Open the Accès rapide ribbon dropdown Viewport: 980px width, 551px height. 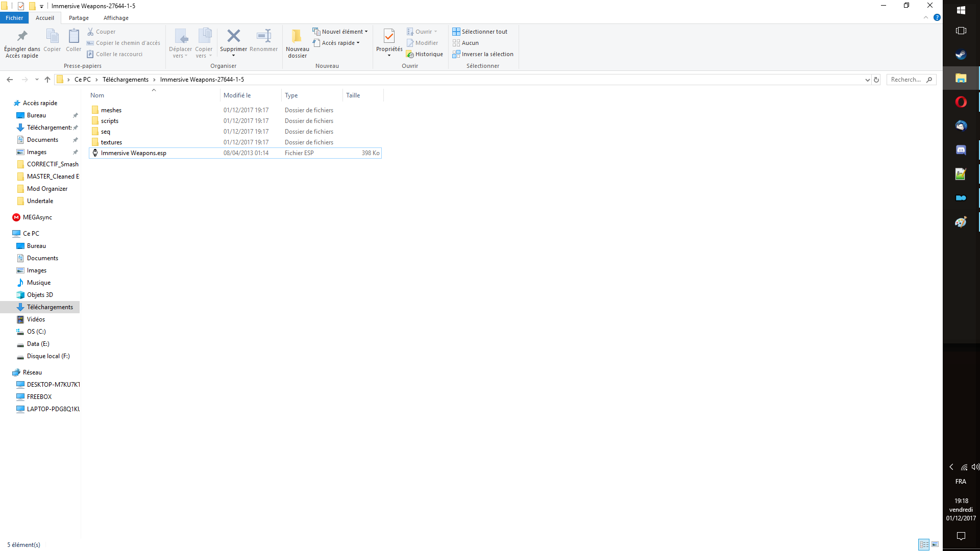(336, 43)
